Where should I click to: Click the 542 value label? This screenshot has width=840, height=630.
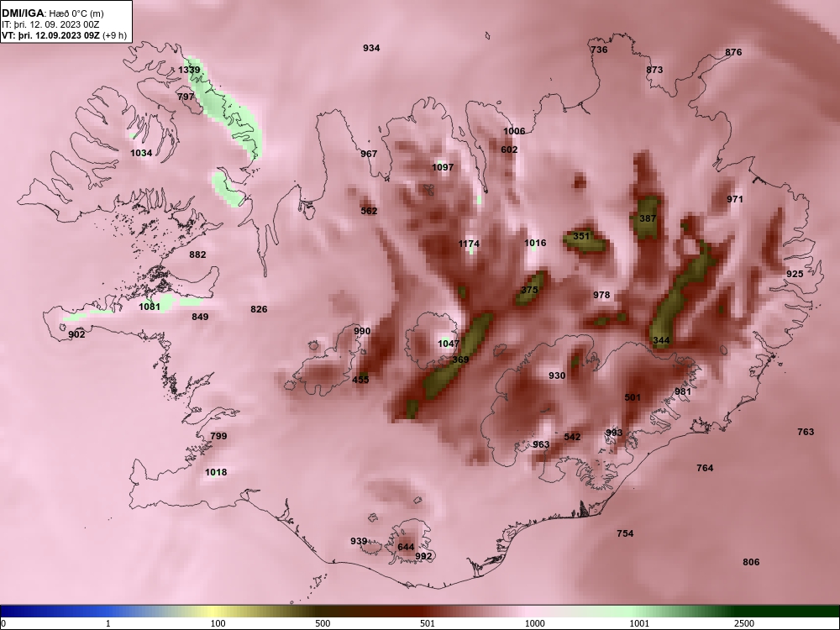pos(572,437)
